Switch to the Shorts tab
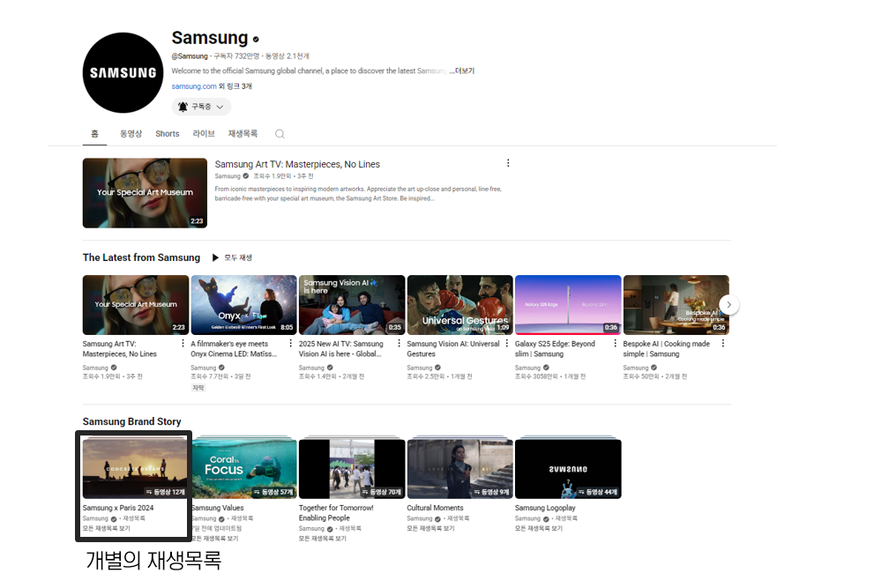Screen dimensions: 889x588 tap(168, 134)
